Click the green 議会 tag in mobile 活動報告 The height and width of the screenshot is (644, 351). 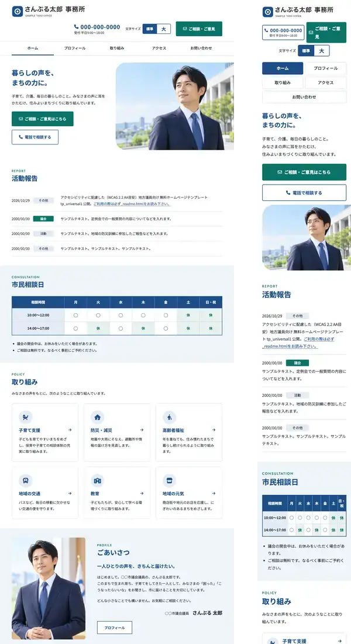297,363
